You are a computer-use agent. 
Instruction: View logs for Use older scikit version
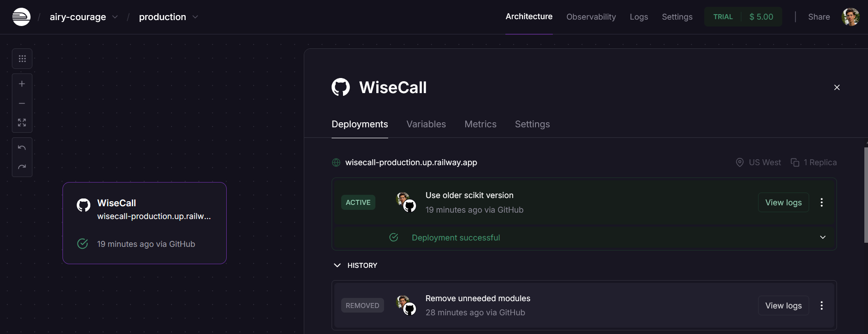coord(784,203)
